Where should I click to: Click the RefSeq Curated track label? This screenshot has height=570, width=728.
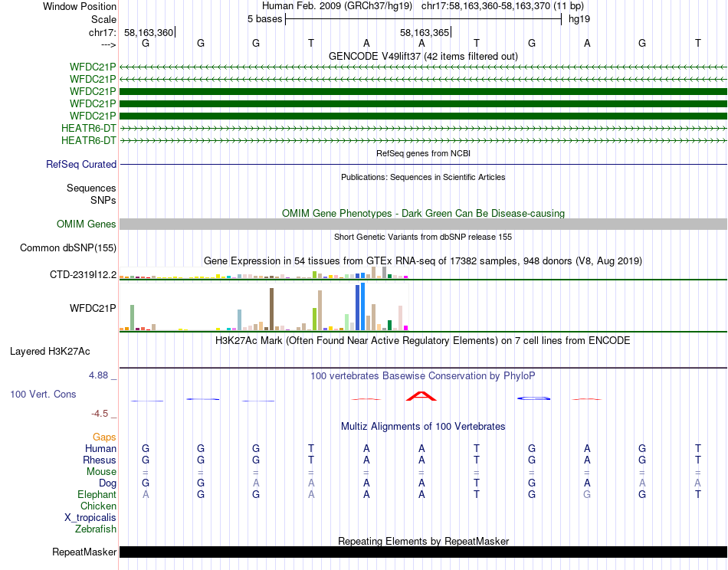point(81,164)
